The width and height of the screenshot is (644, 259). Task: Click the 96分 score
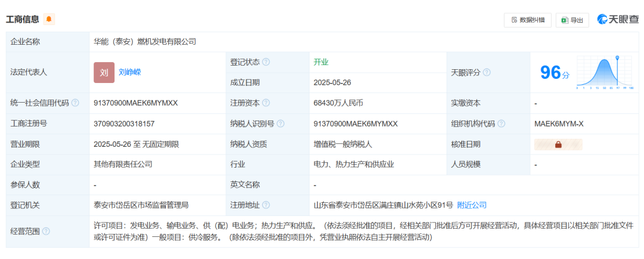555,72
